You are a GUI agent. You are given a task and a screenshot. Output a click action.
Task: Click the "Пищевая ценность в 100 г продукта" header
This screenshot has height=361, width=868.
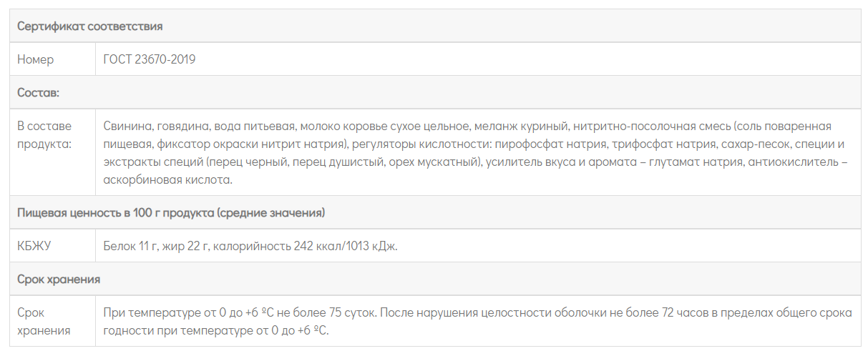(171, 213)
